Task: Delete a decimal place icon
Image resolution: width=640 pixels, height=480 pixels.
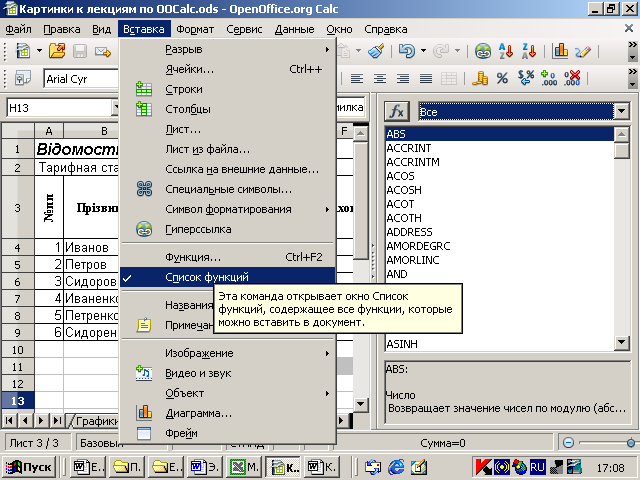Action: (x=572, y=78)
